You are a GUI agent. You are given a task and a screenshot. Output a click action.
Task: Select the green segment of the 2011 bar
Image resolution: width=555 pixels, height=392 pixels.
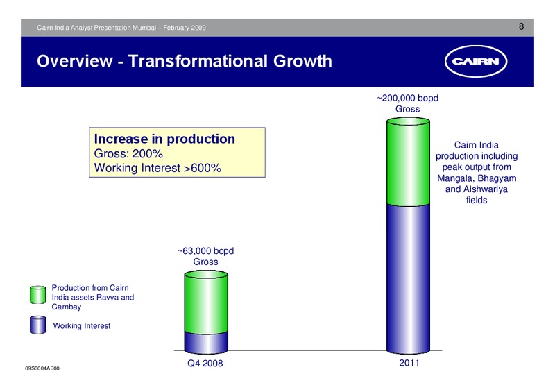(x=408, y=162)
